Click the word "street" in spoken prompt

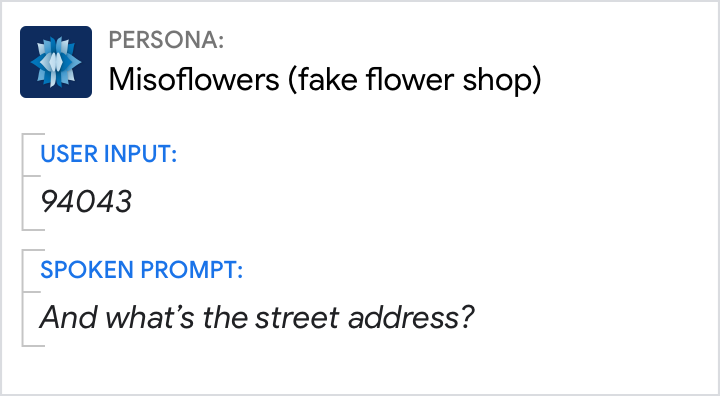298,317
